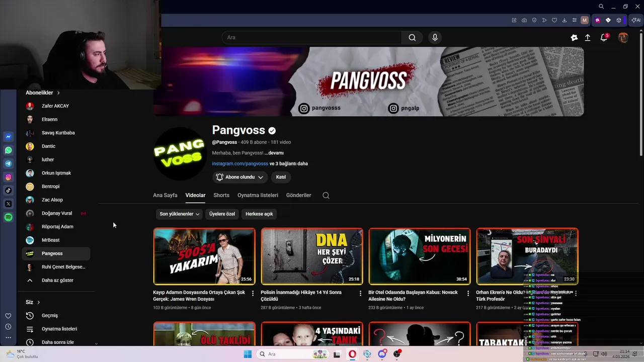This screenshot has width=644, height=362.
Task: Play the 'Milyonerin Son Gecesi' video thumbnail
Action: click(x=420, y=256)
